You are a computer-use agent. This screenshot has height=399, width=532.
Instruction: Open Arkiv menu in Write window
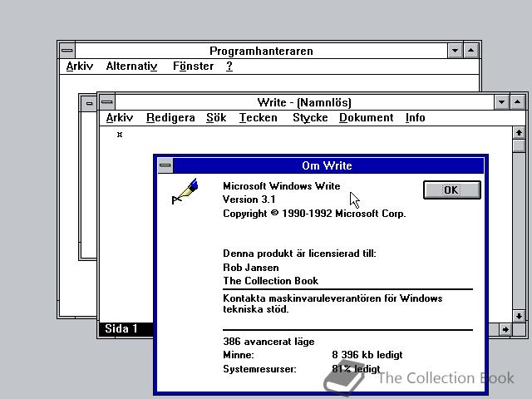[119, 118]
